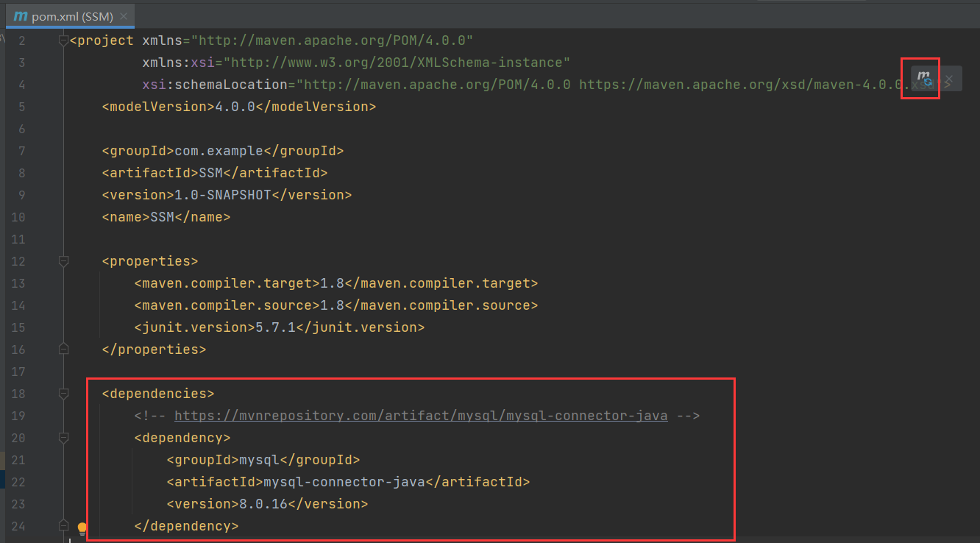Click line number 23 in the gutter

tap(18, 504)
